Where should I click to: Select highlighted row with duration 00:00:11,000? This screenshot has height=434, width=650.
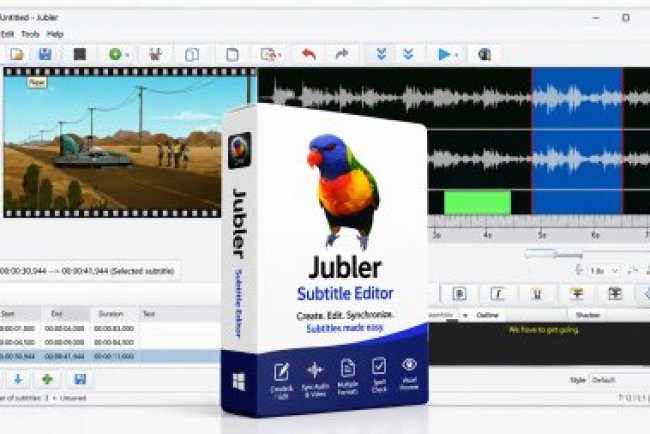click(111, 356)
